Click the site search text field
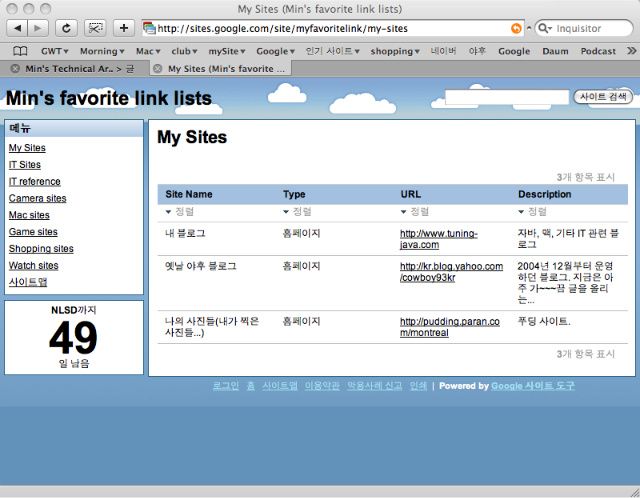Image resolution: width=640 pixels, height=498 pixels. pyautogui.click(x=507, y=97)
